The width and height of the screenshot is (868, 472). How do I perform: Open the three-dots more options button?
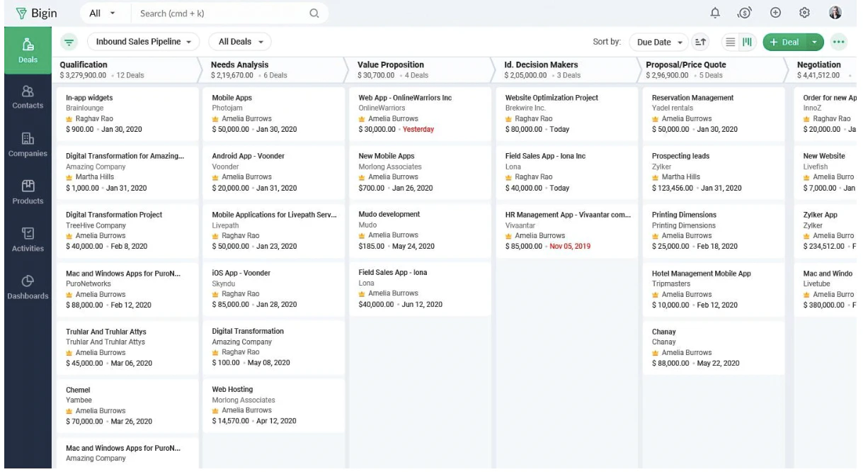click(839, 42)
